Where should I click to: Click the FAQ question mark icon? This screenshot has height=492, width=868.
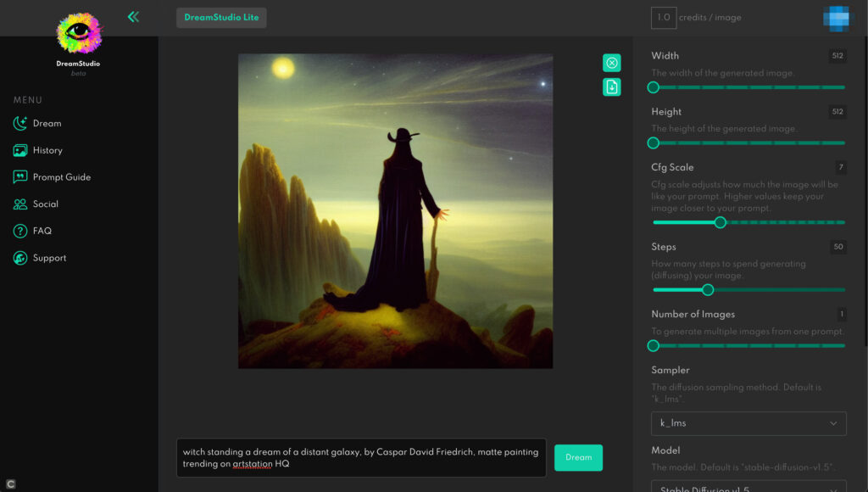click(x=20, y=231)
